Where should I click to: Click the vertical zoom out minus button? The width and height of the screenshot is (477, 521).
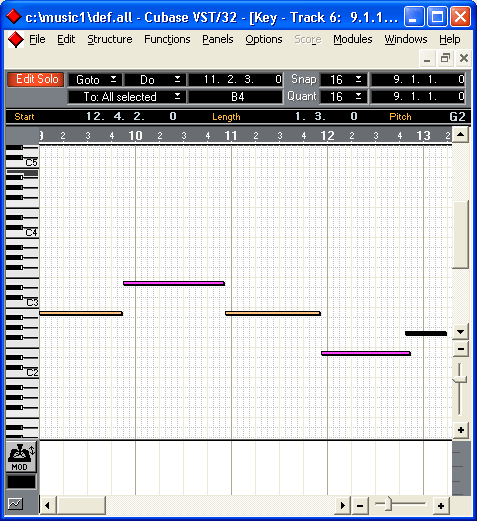(x=461, y=349)
